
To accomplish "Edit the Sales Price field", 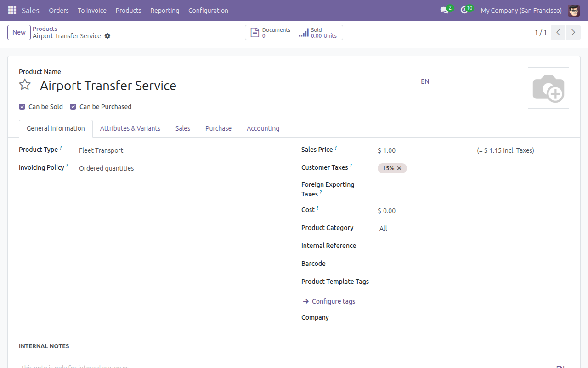I will coord(424,150).
